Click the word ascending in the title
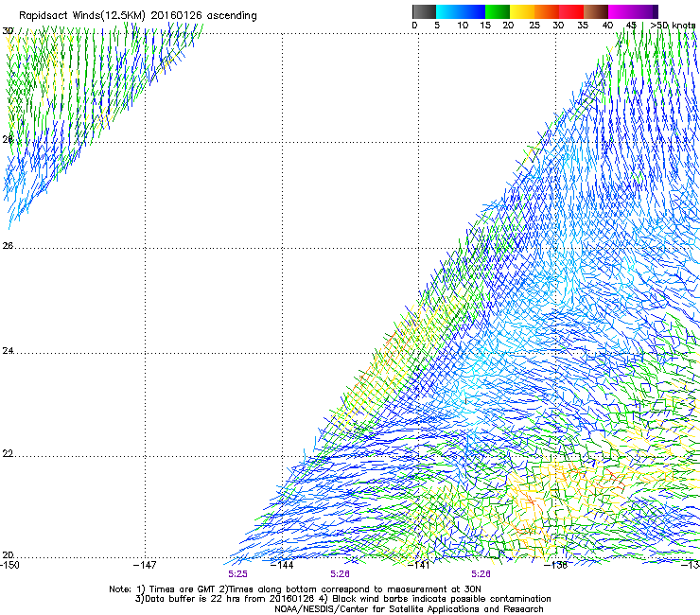Viewport: 700px width, 615px height. (232, 16)
